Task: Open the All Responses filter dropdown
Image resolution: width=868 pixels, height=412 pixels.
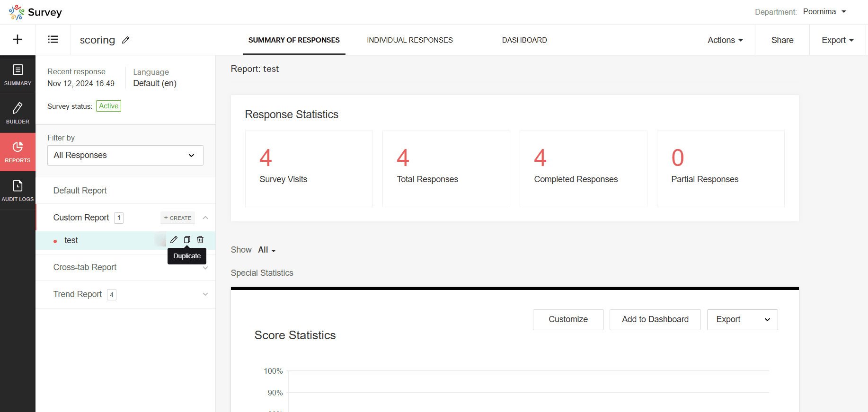Action: 125,155
